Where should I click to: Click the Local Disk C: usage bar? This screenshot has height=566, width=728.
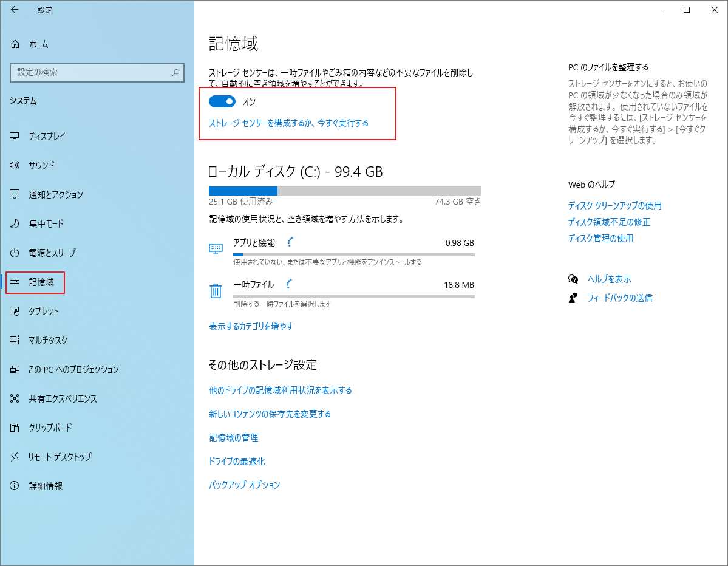[x=344, y=191]
